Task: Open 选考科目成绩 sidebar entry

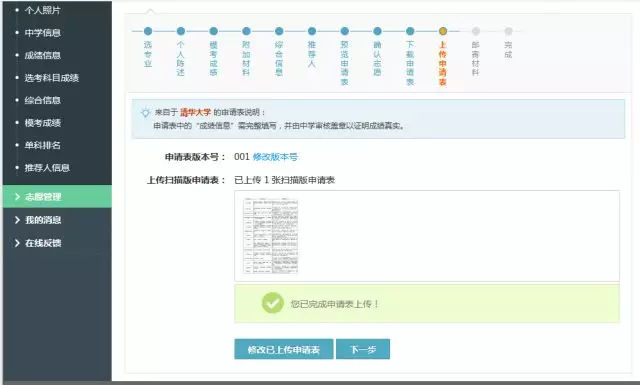Action: [x=51, y=78]
